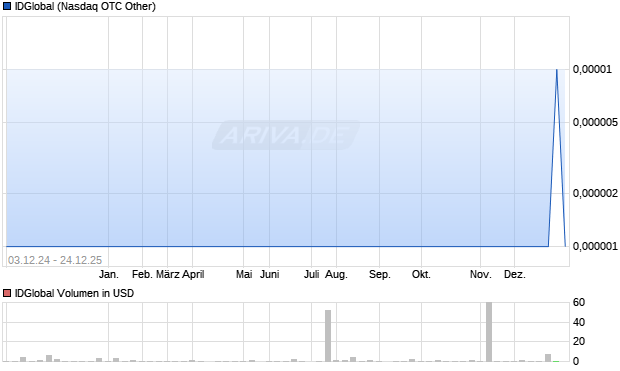Image resolution: width=620 pixels, height=371 pixels.
Task: Click the volume axis label '40'
Action: (579, 322)
